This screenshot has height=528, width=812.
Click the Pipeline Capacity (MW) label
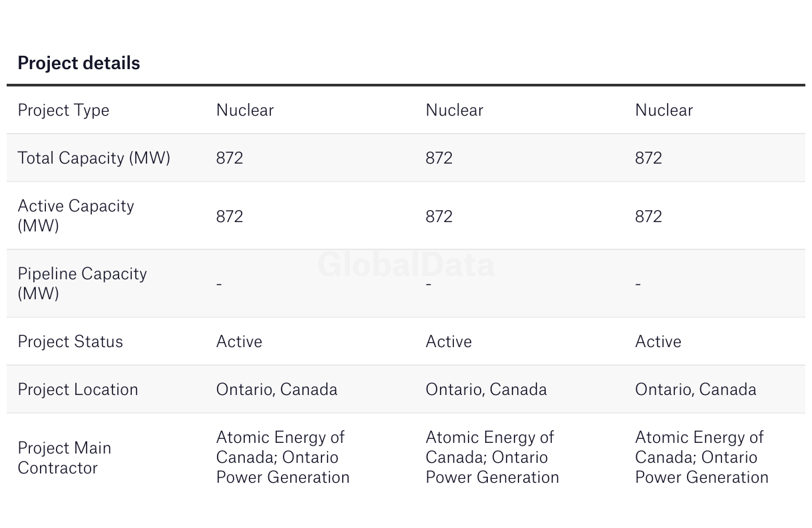pyautogui.click(x=82, y=283)
